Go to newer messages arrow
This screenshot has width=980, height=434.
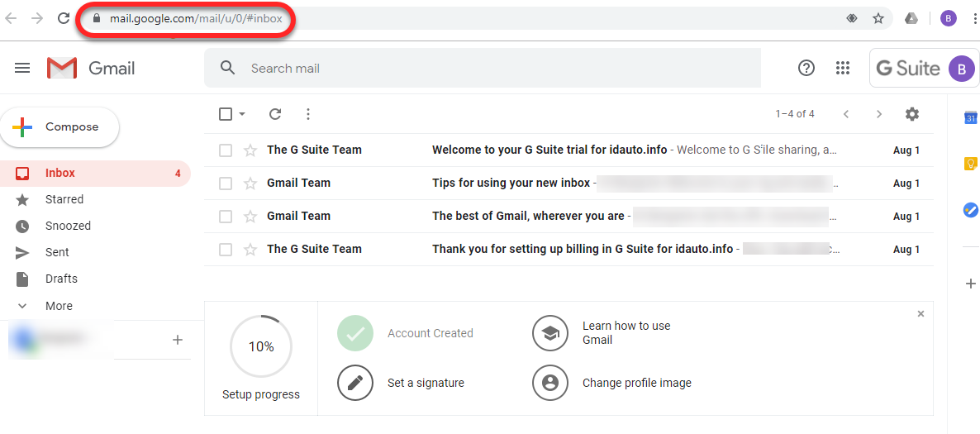(846, 114)
